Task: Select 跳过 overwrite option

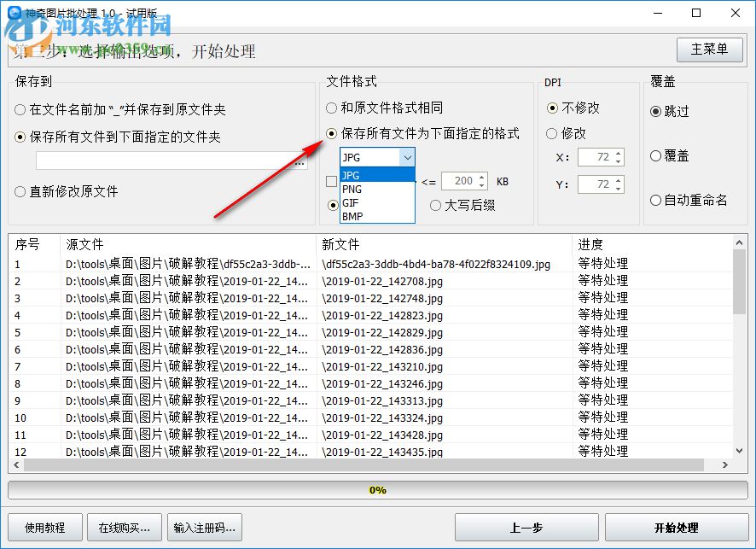Action: [x=670, y=112]
